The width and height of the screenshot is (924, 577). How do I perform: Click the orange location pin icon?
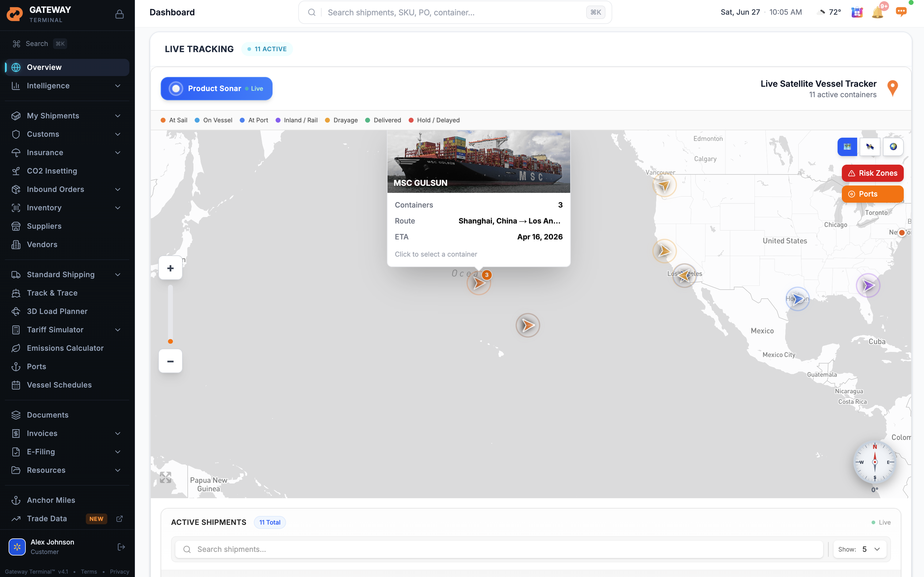coord(892,89)
